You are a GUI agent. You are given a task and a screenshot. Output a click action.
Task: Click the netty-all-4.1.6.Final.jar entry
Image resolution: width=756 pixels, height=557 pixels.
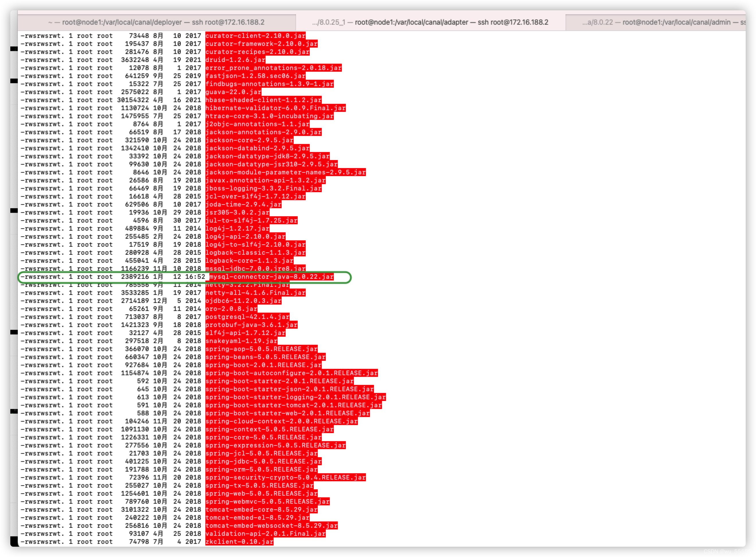coord(255,293)
